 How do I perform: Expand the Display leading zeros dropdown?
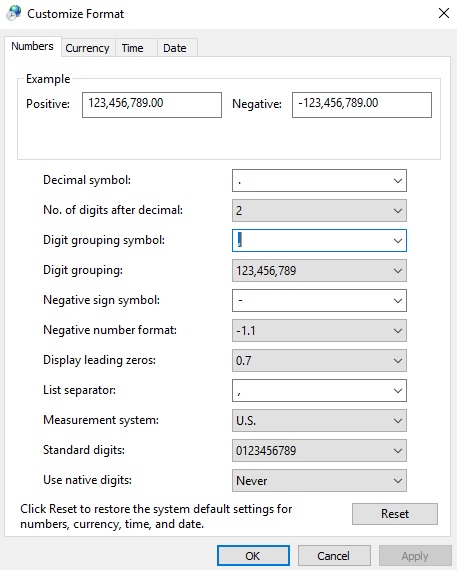click(x=319, y=361)
